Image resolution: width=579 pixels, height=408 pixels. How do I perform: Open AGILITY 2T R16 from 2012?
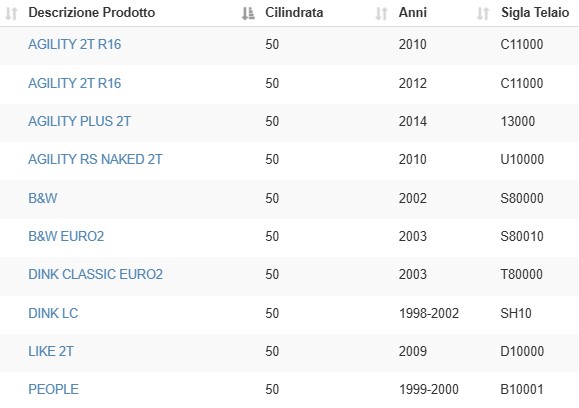(x=75, y=83)
